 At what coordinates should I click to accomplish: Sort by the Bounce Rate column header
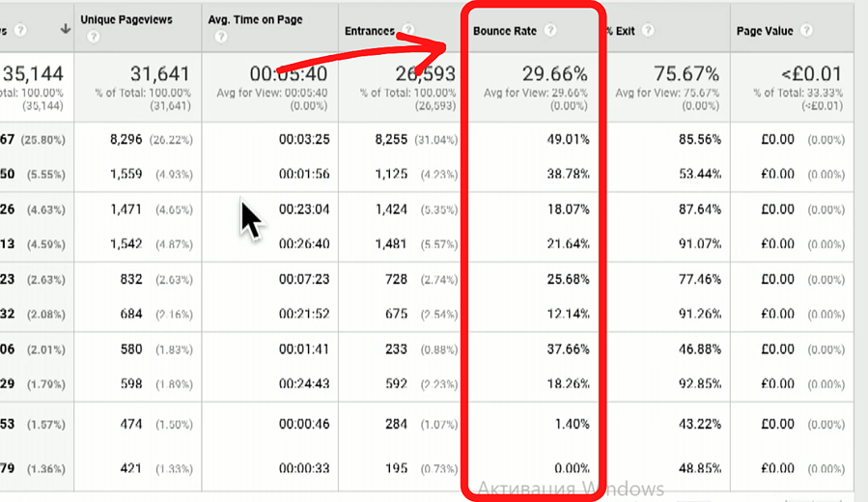505,31
